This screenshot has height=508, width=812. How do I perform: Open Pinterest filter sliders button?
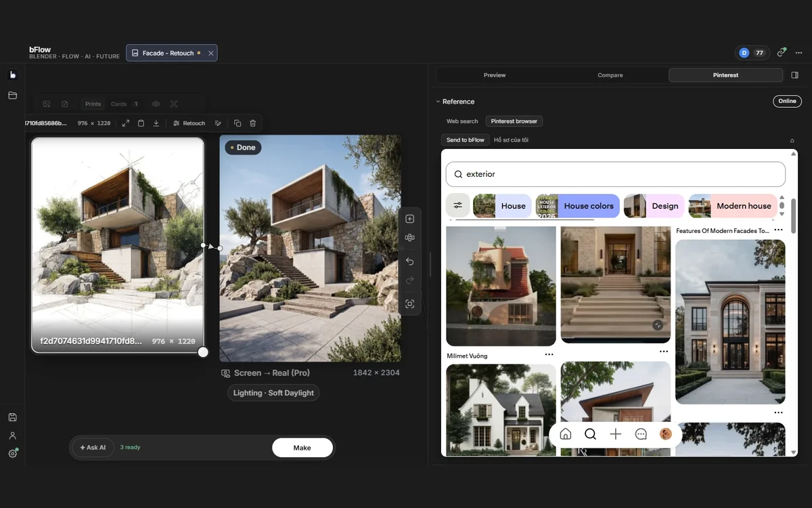(x=458, y=206)
